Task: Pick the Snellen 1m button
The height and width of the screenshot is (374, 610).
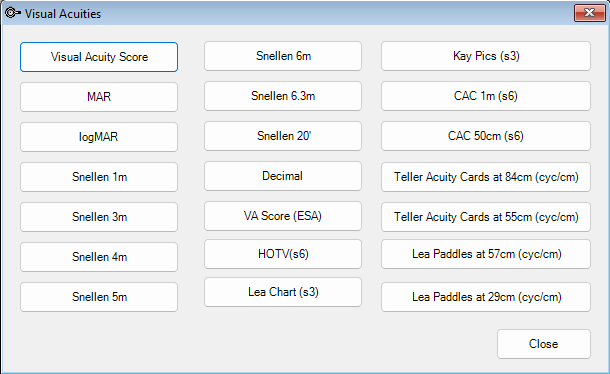Action: [99, 177]
